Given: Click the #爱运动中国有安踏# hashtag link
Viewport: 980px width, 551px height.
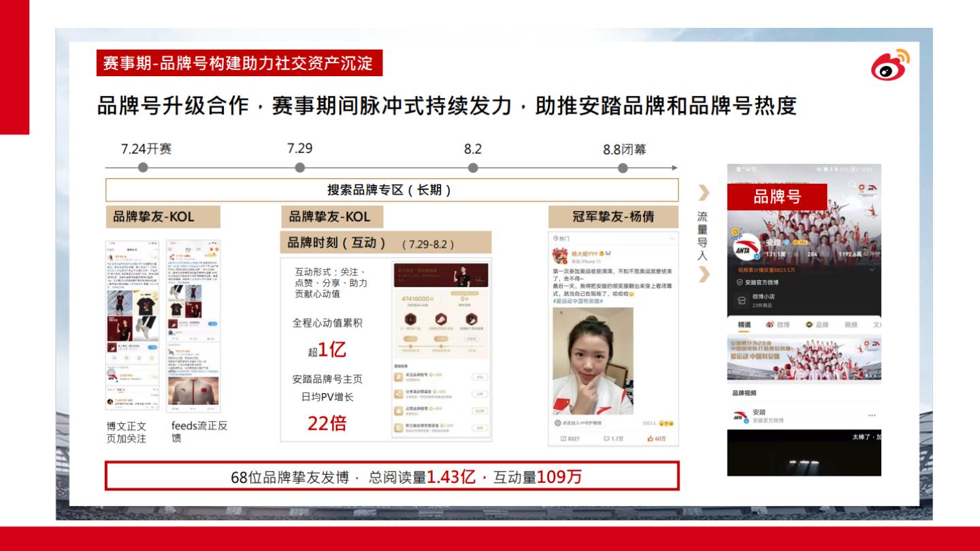Looking at the screenshot, I should click(578, 301).
